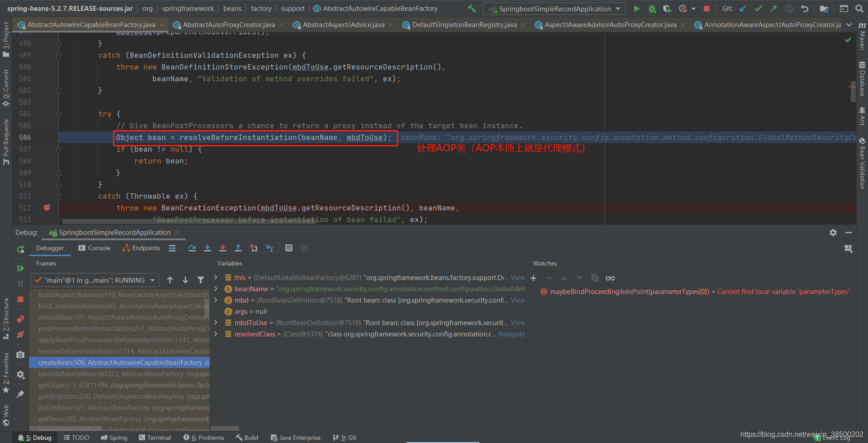Step out of the current method
Screen dimensions: 868x443
pos(238,248)
